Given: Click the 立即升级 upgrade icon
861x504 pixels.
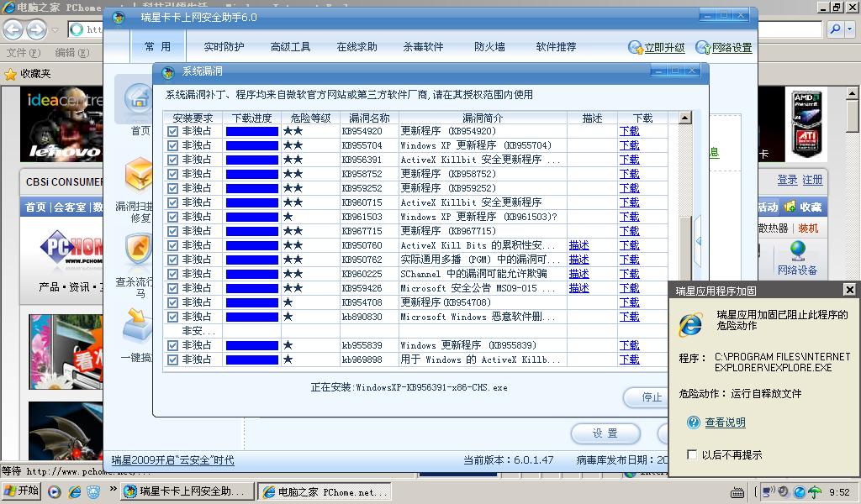Looking at the screenshot, I should pyautogui.click(x=636, y=48).
